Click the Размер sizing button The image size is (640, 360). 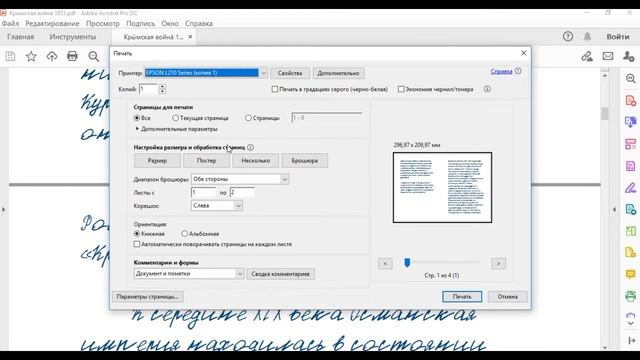pos(157,160)
